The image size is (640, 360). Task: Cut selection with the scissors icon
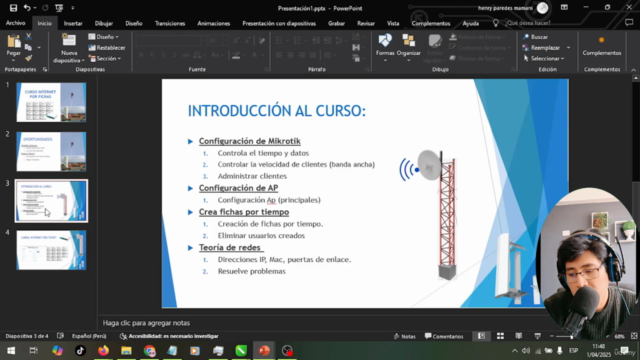pyautogui.click(x=29, y=37)
